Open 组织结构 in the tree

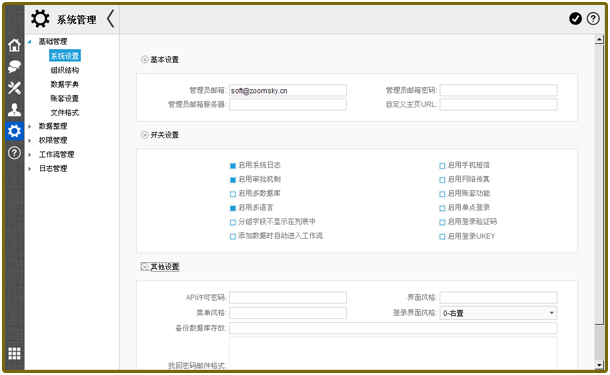coord(65,70)
